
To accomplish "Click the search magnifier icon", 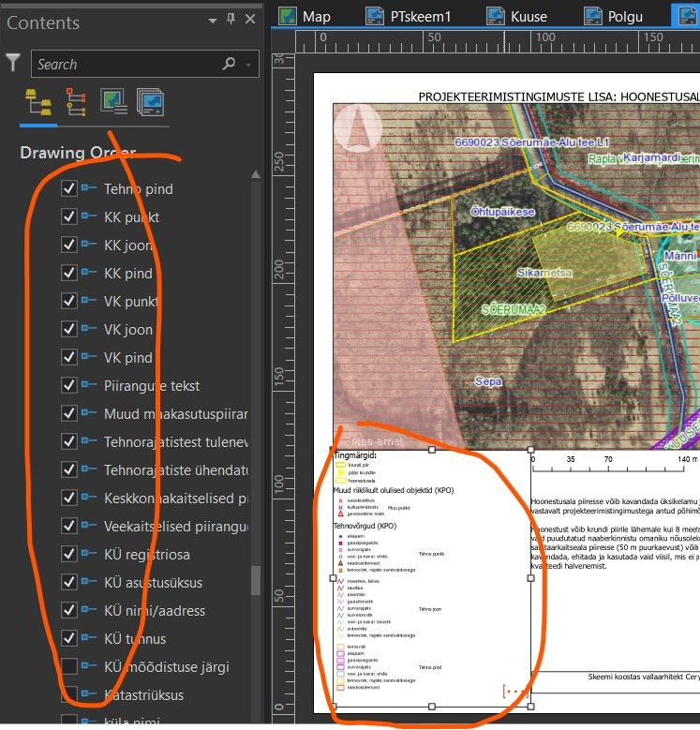I will point(229,63).
